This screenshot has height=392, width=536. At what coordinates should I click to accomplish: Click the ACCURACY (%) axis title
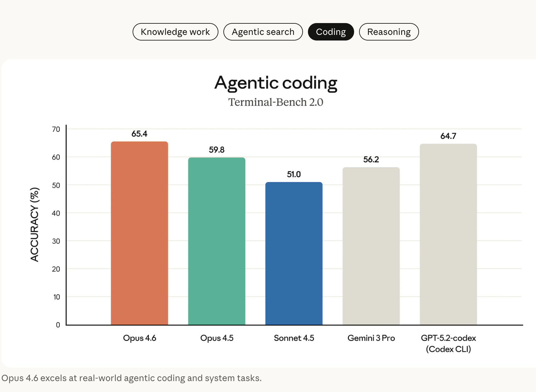tap(35, 224)
